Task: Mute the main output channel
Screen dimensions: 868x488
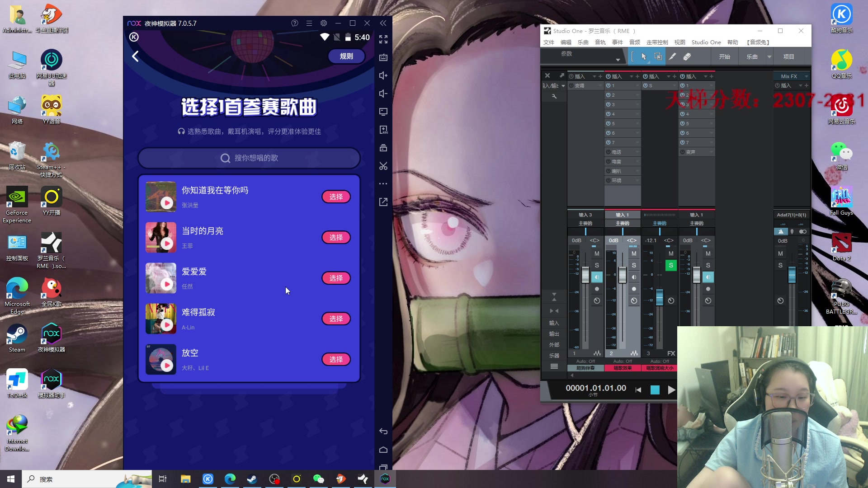Action: 780,253
